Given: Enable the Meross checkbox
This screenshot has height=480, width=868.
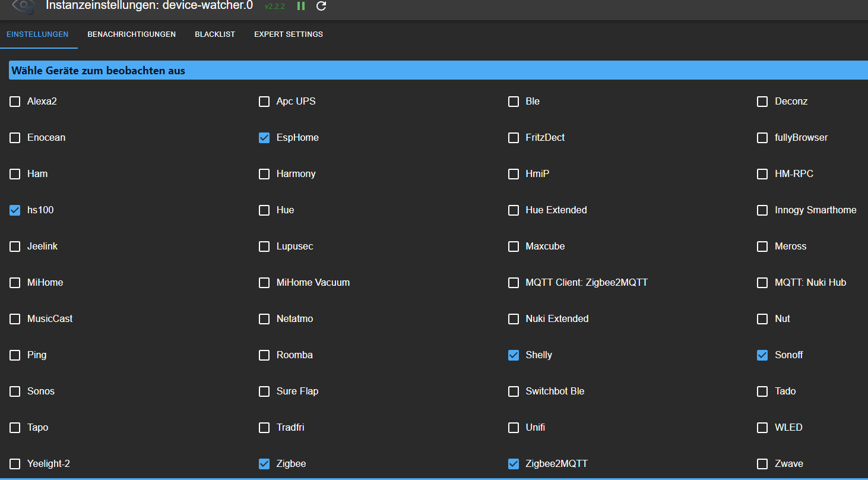Looking at the screenshot, I should pyautogui.click(x=762, y=247).
